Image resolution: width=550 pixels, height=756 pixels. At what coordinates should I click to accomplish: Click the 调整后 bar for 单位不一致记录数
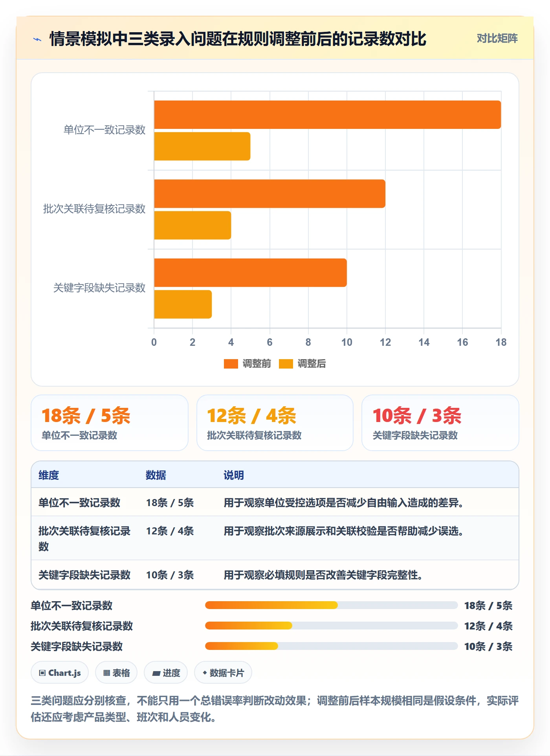click(x=202, y=146)
